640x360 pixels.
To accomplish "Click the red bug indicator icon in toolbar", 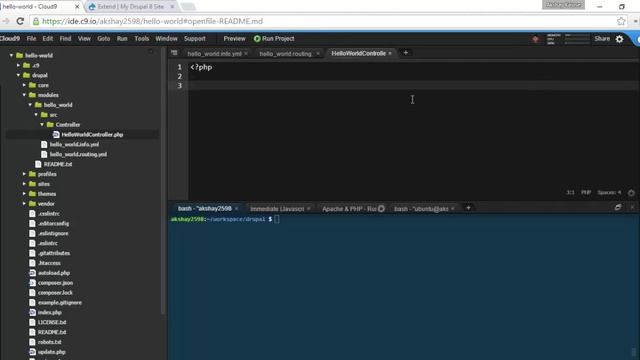I will [535, 39].
